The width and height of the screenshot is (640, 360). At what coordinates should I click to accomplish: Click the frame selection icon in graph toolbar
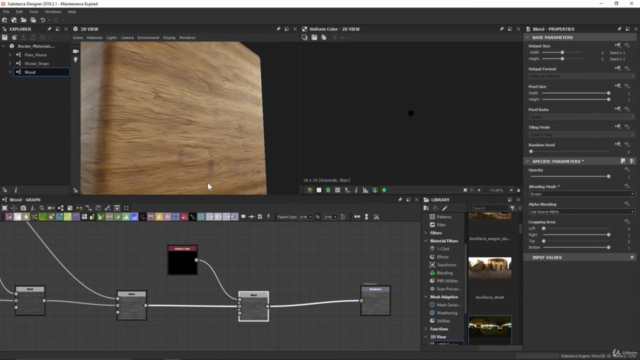[4, 208]
